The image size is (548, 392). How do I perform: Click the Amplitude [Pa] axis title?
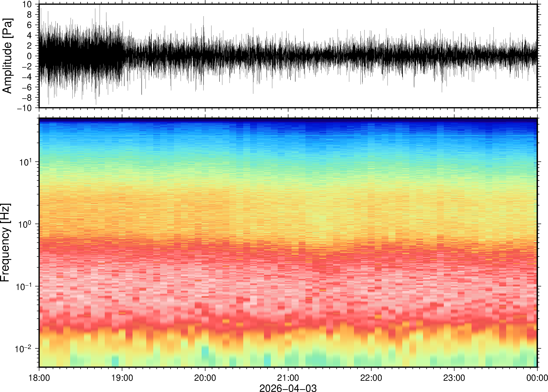pos(7,56)
